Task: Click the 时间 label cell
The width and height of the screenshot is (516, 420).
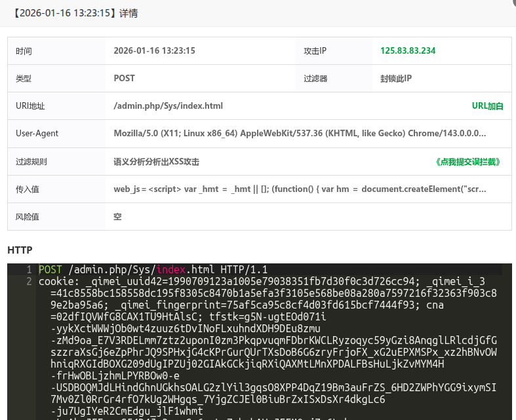Action: [x=56, y=51]
